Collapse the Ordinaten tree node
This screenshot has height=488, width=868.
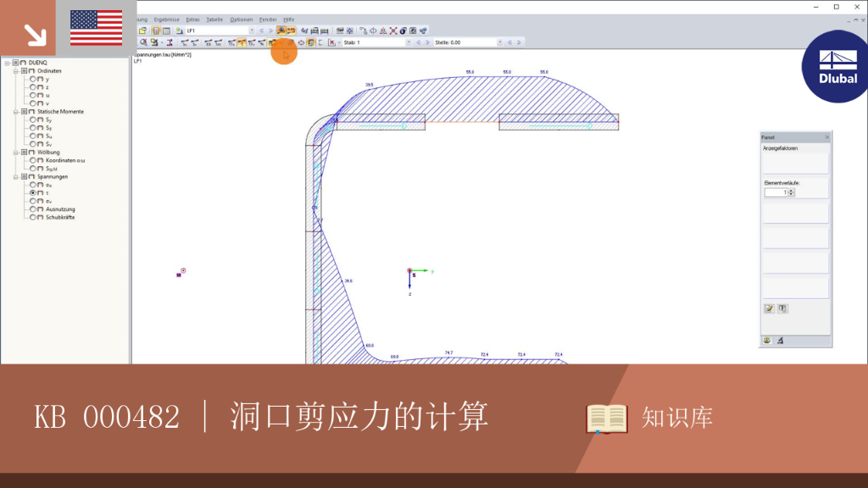point(16,71)
